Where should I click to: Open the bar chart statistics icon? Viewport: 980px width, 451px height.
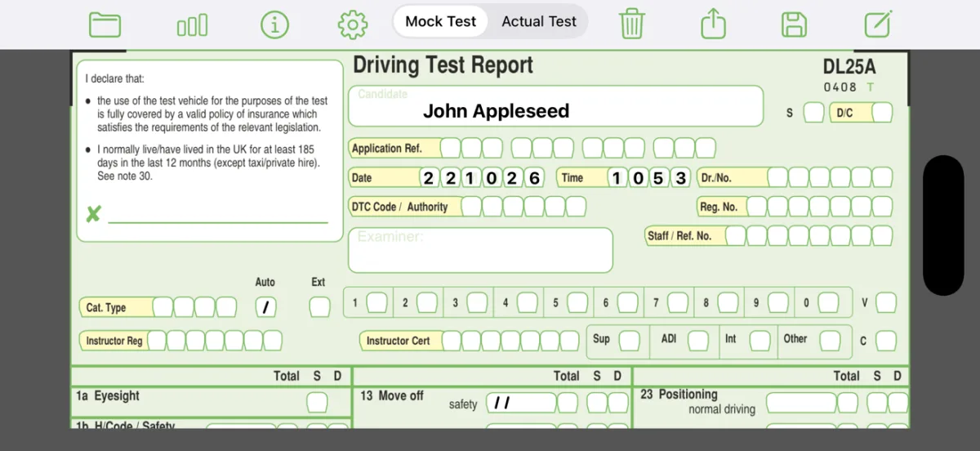(x=192, y=25)
